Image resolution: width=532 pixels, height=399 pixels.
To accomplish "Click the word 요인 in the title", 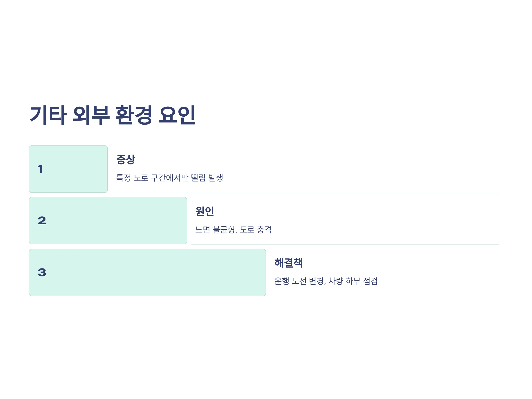I will 177,115.
